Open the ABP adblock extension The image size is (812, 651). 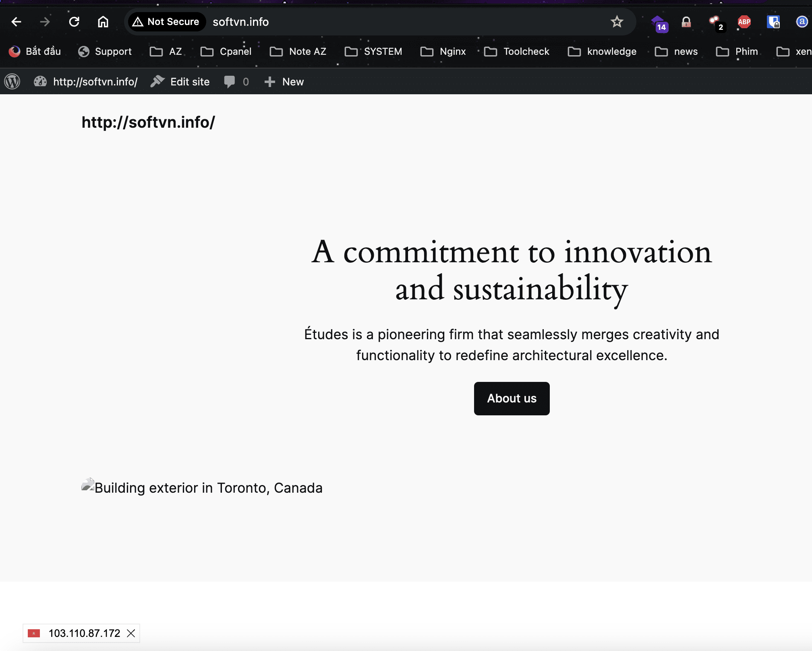coord(744,22)
